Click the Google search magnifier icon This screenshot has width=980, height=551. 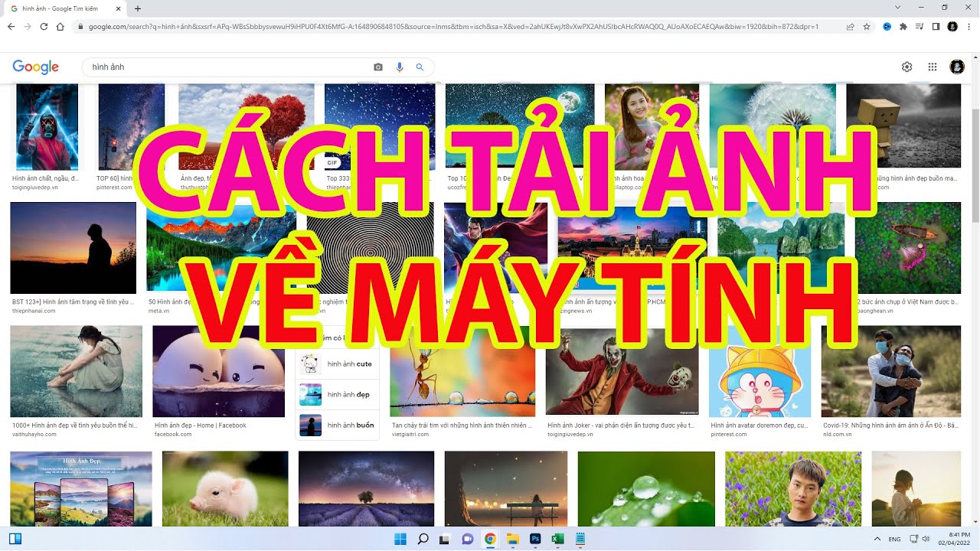point(420,67)
